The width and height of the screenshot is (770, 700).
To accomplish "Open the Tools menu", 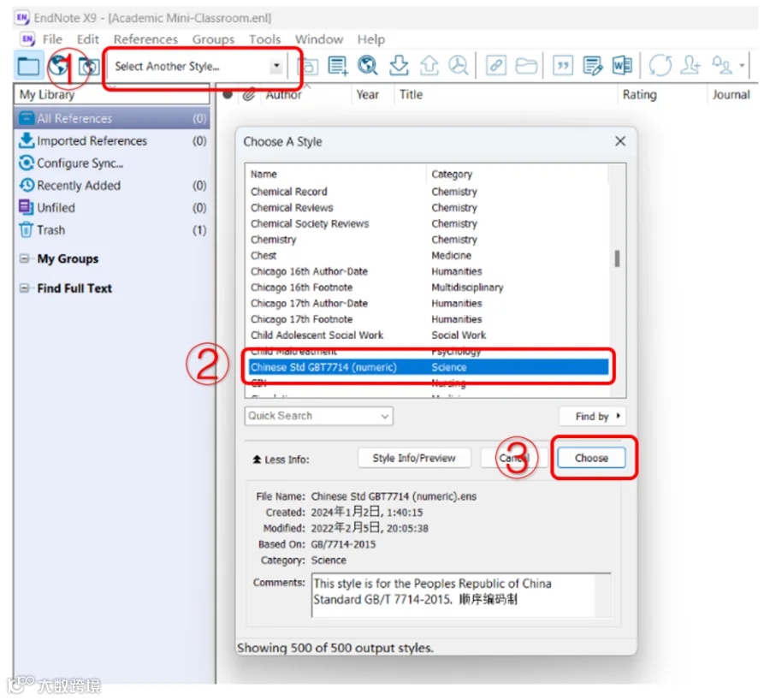I will (264, 39).
